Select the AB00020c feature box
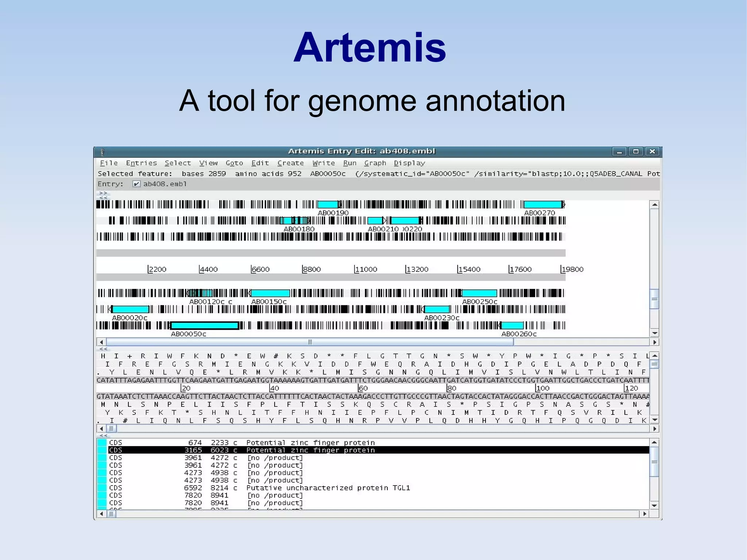 pyautogui.click(x=130, y=309)
